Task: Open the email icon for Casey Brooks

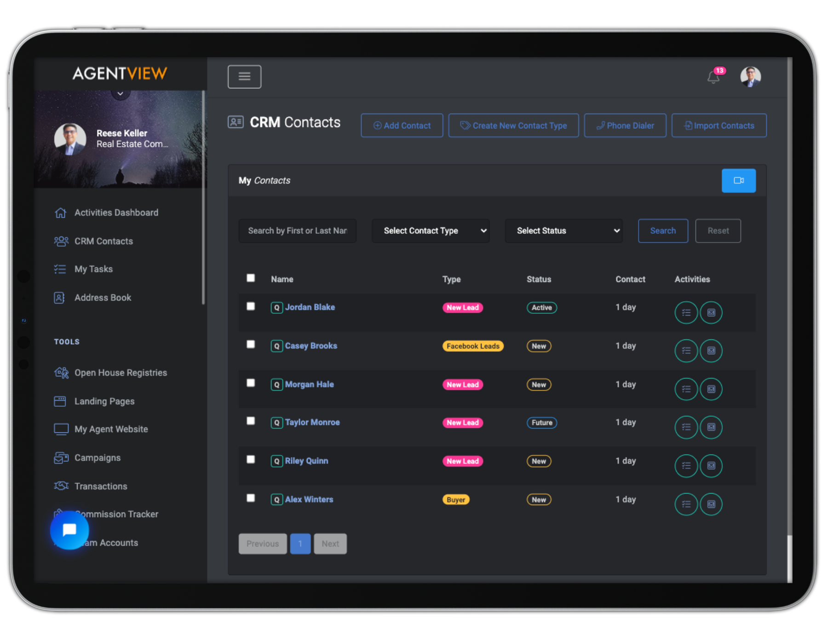Action: point(711,351)
